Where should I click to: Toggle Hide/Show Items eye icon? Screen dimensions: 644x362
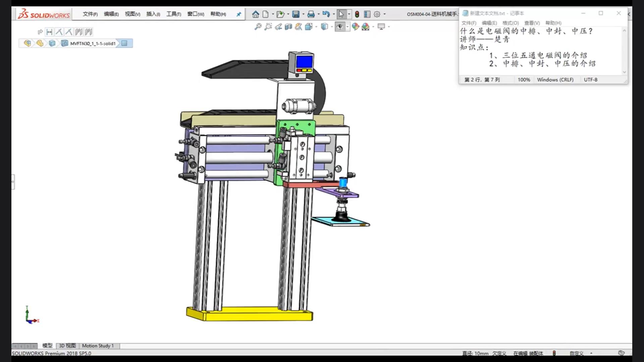340,26
